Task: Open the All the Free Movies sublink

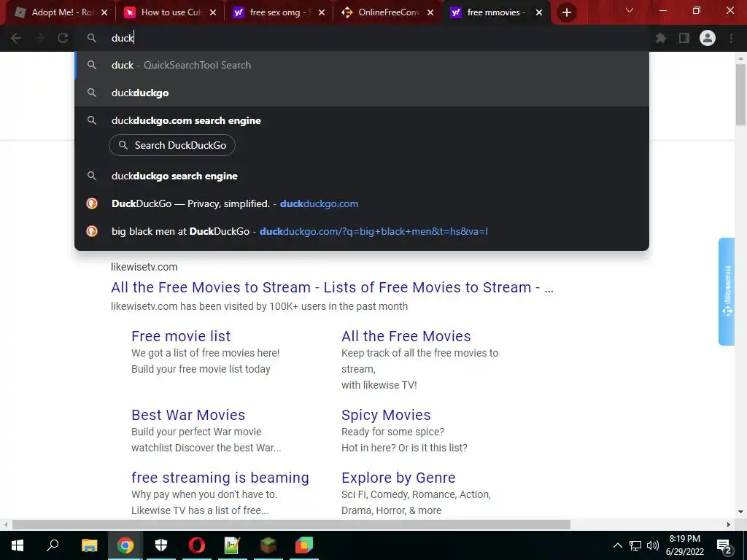Action: point(406,336)
